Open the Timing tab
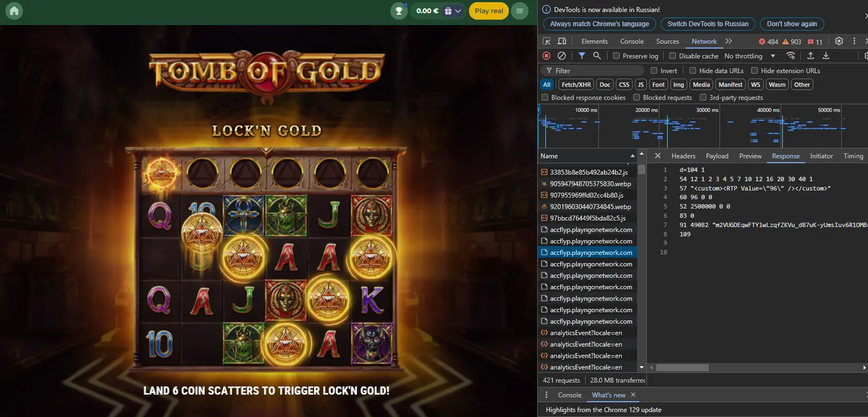Viewport: 868px width, 417px height. pyautogui.click(x=853, y=156)
